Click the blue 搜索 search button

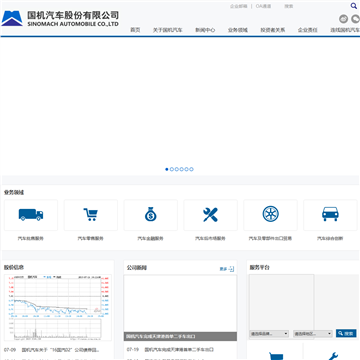(346, 333)
